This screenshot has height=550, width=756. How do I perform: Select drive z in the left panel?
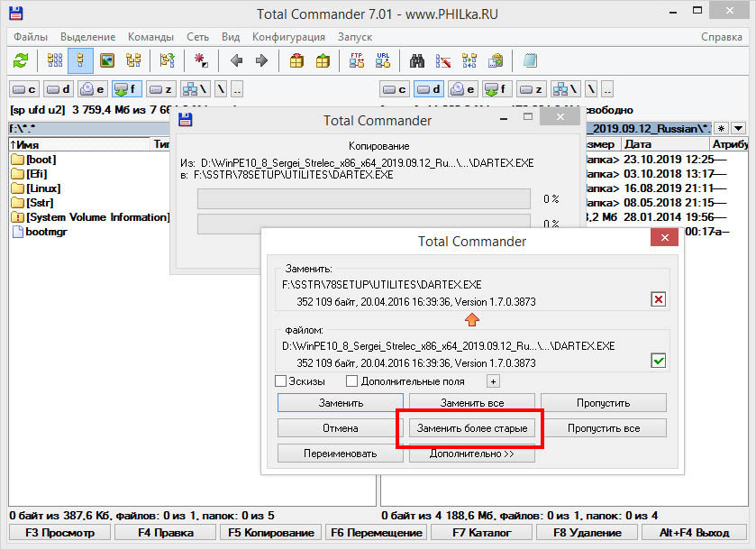(x=161, y=89)
